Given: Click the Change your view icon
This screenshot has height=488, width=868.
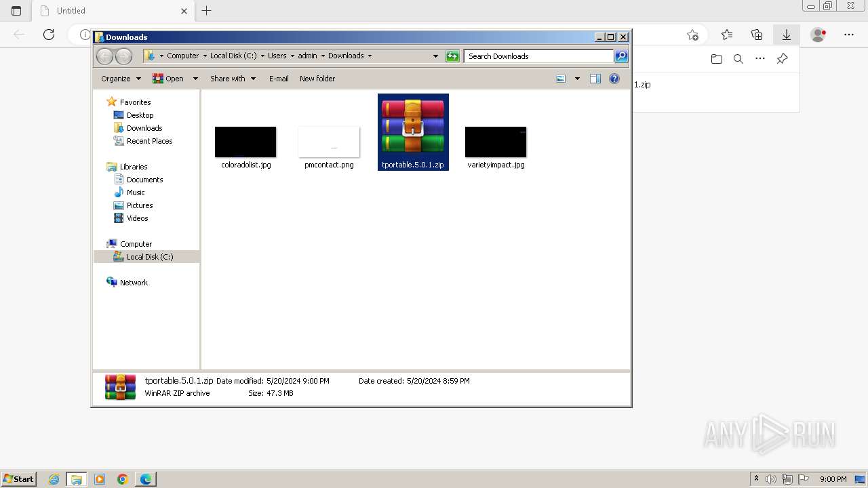Looking at the screenshot, I should [561, 79].
